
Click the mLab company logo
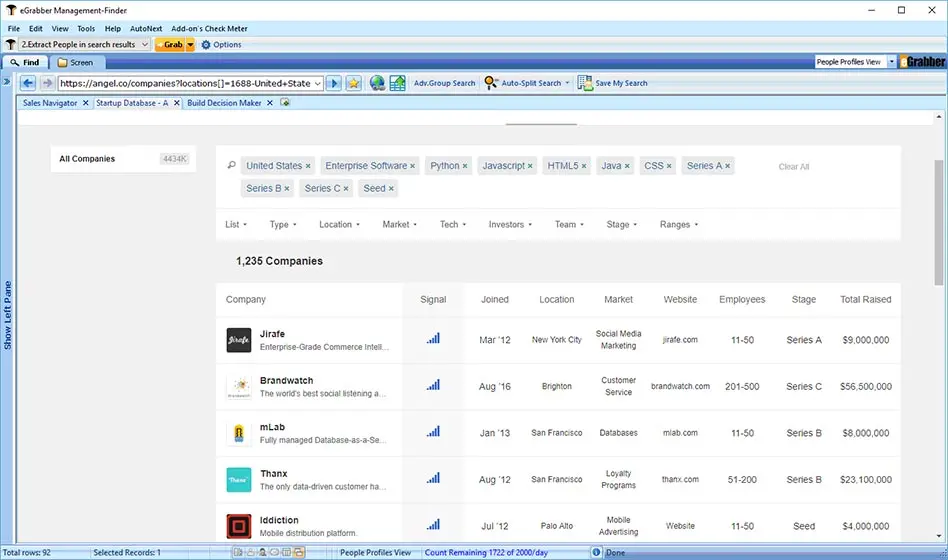pyautogui.click(x=239, y=433)
